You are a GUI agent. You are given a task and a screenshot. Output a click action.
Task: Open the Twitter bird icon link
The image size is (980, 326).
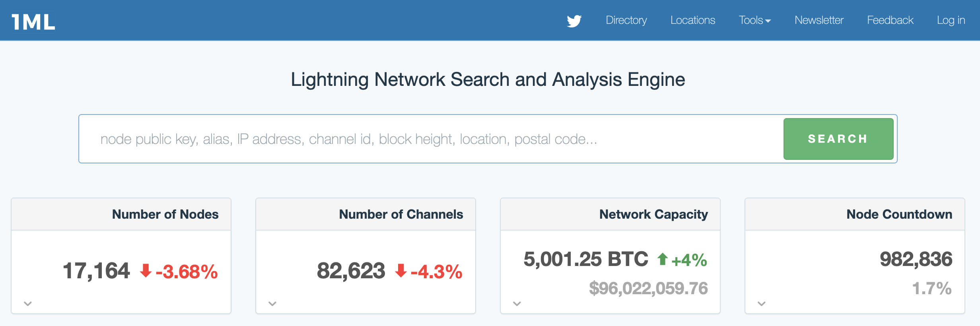click(574, 21)
